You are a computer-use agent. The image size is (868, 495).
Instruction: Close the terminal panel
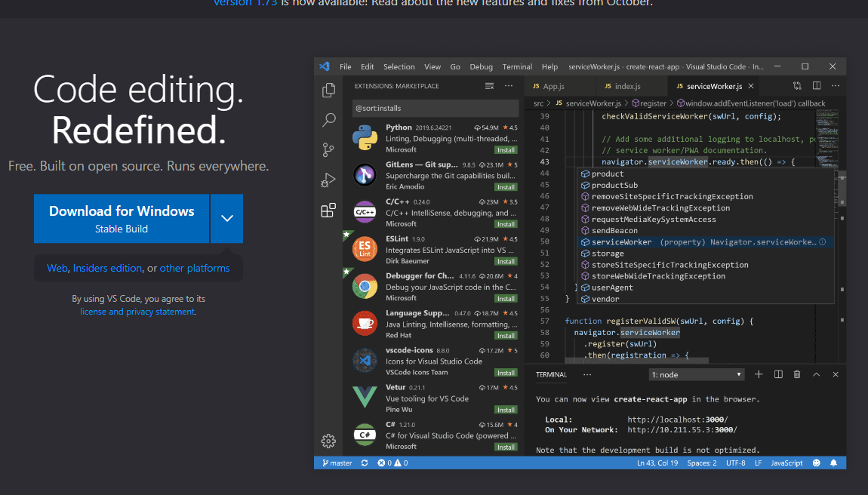[836, 374]
